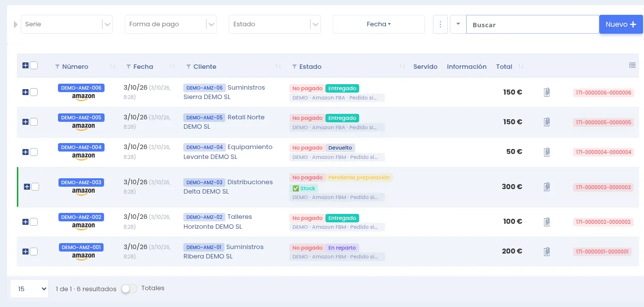The width and height of the screenshot is (644, 307).
Task: Expand the DEMO-AMZ-004 row plus
Action: 25,152
